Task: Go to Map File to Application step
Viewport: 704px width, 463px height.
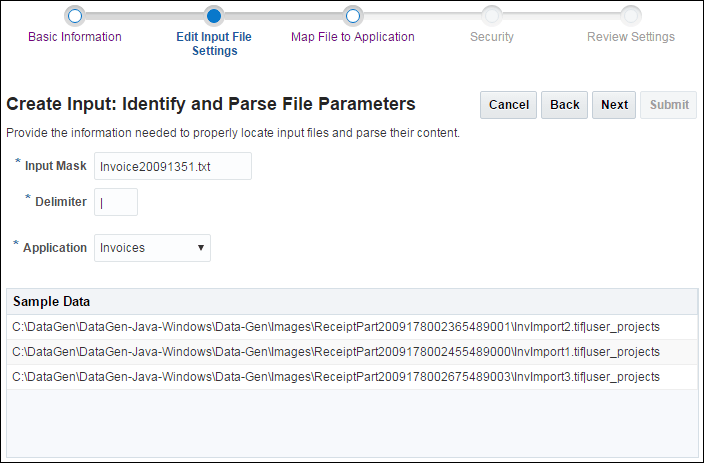Action: click(x=352, y=37)
